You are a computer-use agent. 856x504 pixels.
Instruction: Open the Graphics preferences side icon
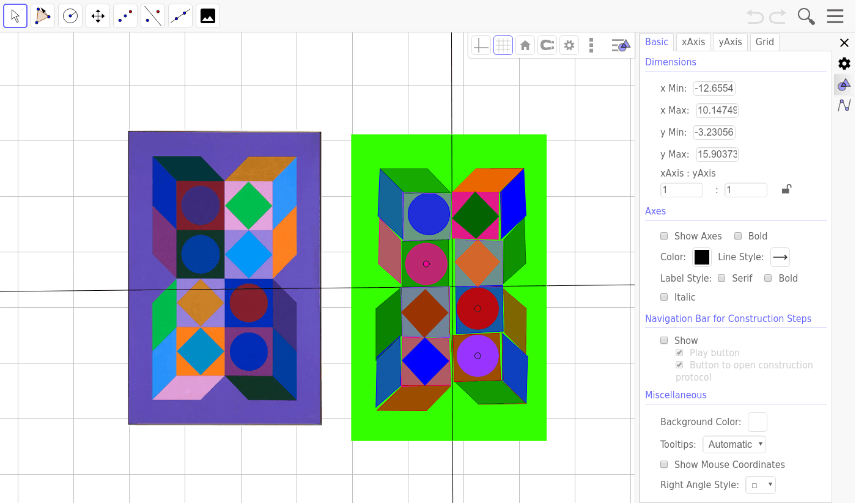pos(844,84)
